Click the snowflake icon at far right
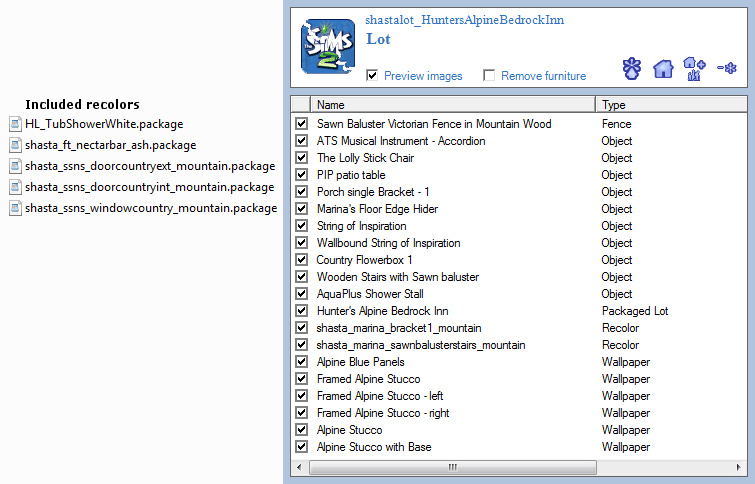Viewport: 755px width, 484px height. (x=728, y=69)
